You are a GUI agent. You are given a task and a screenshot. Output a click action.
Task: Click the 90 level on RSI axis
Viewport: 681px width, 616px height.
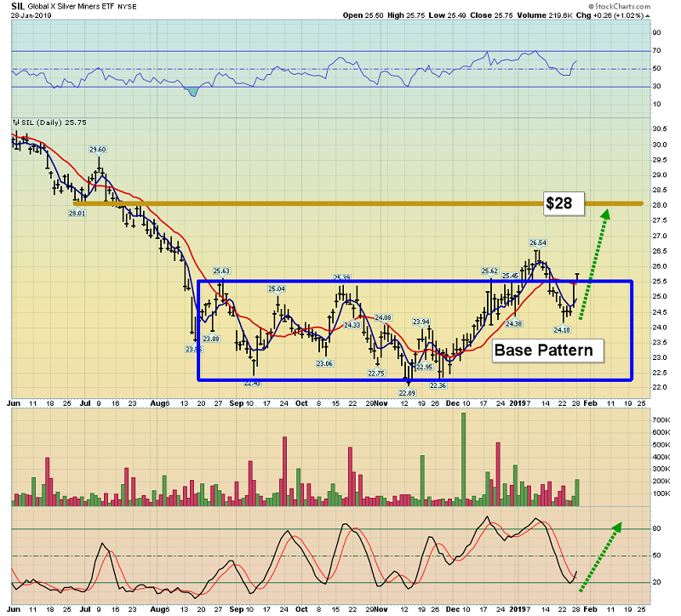click(x=656, y=33)
